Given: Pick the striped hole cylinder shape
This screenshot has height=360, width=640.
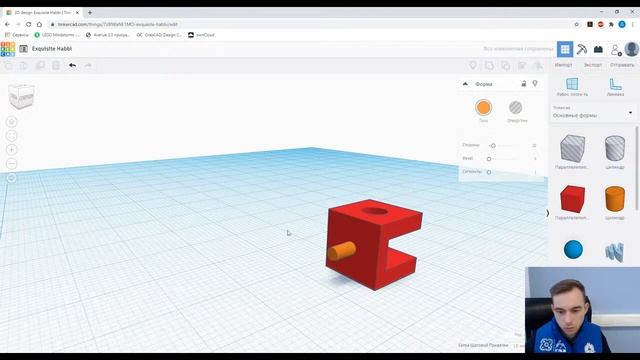Looking at the screenshot, I should [x=615, y=148].
